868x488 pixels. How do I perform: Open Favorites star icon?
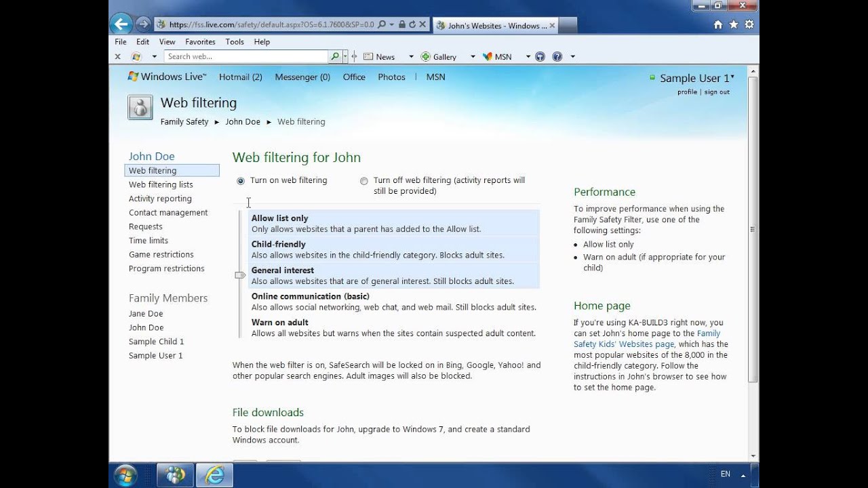[734, 24]
